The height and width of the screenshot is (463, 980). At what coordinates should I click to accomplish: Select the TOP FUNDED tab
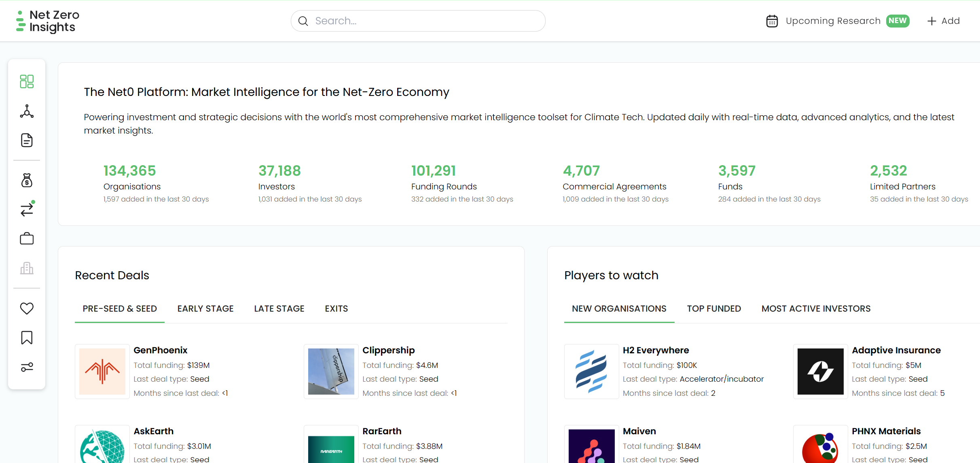[x=714, y=308]
